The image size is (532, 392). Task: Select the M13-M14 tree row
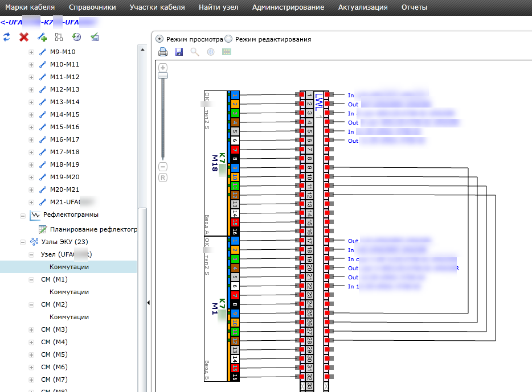(x=65, y=102)
